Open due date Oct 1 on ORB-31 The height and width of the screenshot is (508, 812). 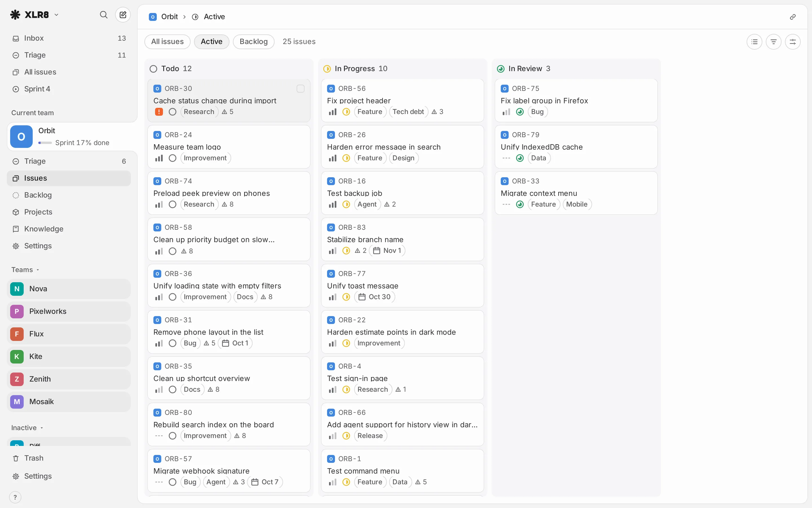coord(235,343)
